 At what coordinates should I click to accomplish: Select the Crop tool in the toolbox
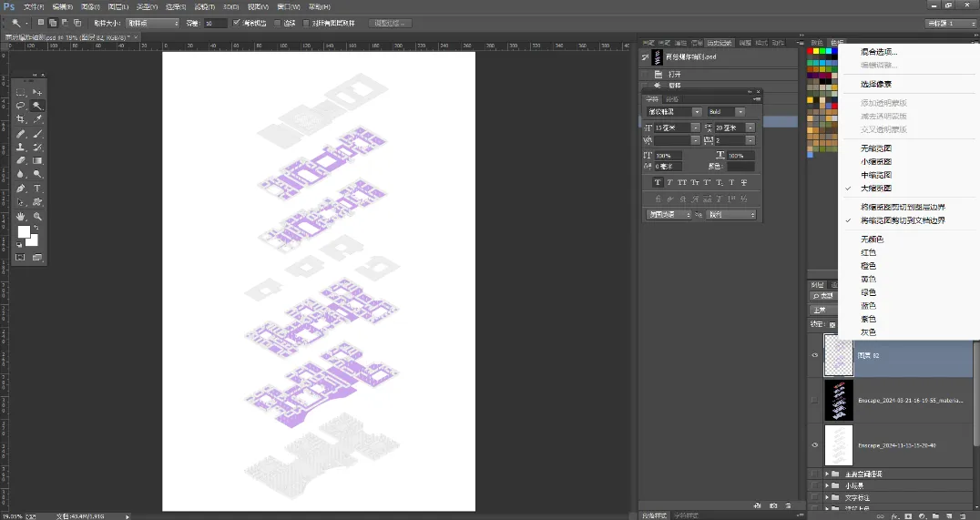tap(21, 119)
